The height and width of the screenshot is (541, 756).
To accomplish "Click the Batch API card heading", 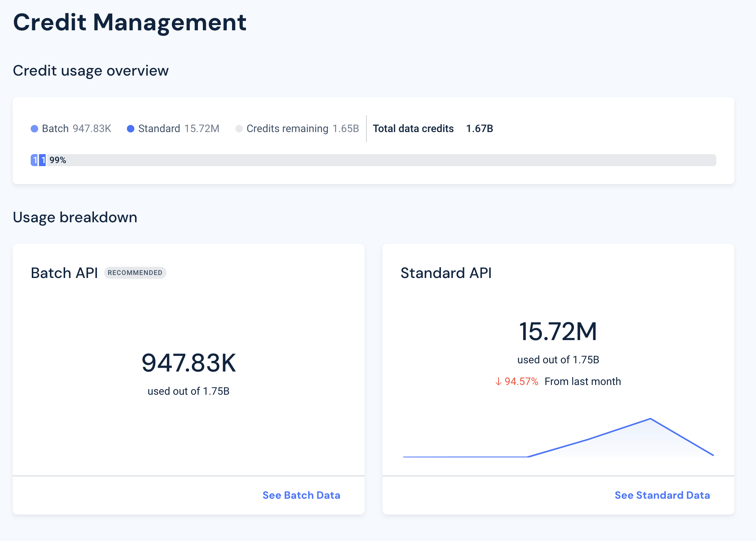I will click(x=64, y=273).
